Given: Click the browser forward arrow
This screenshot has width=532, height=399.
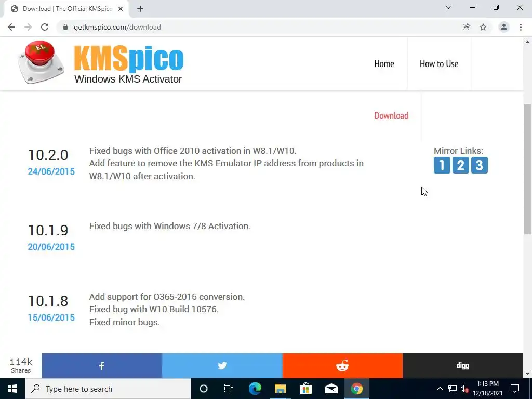Looking at the screenshot, I should (28, 27).
